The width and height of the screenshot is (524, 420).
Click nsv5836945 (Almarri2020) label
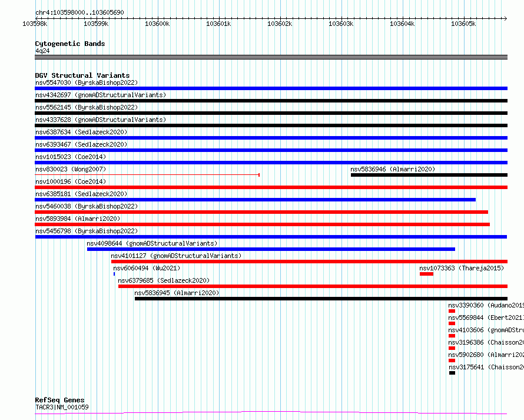177,293
